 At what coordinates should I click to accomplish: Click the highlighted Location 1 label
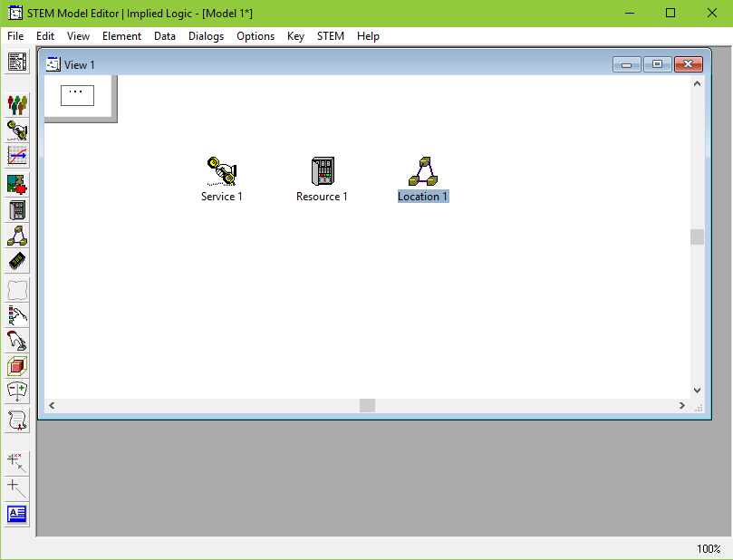(x=422, y=197)
